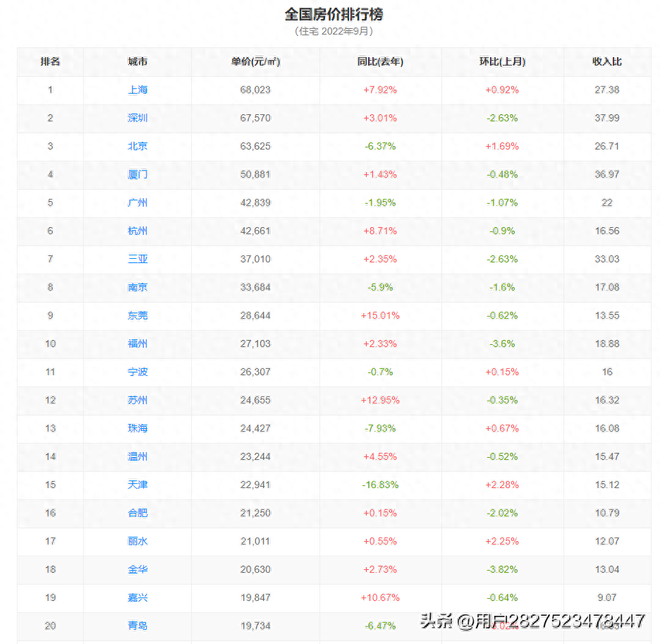This screenshot has height=644, width=660.
Task: Select the 厦门 city link
Action: coord(137,174)
